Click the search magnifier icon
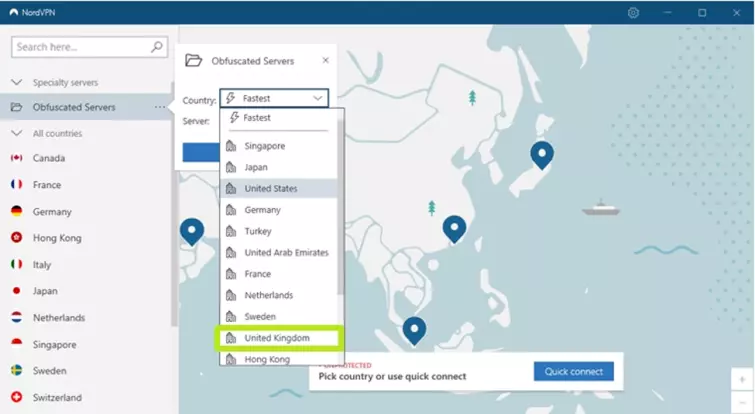The width and height of the screenshot is (755, 414). pyautogui.click(x=156, y=47)
